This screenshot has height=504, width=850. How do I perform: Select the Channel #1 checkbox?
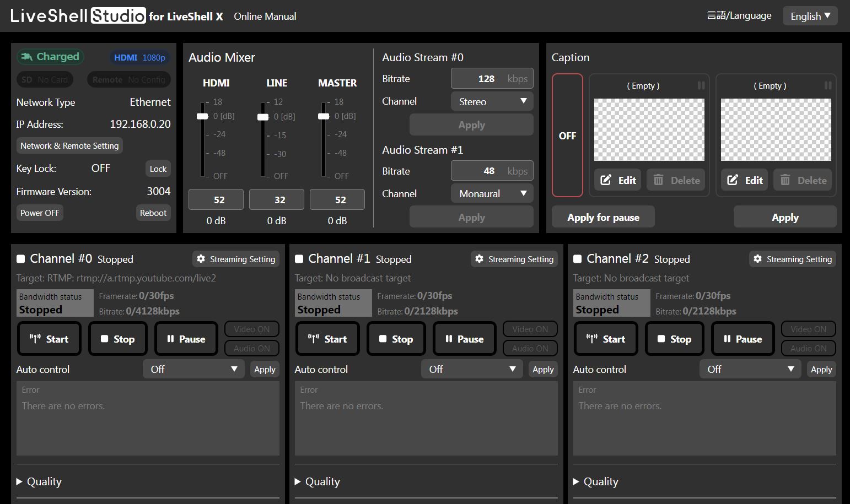299,259
